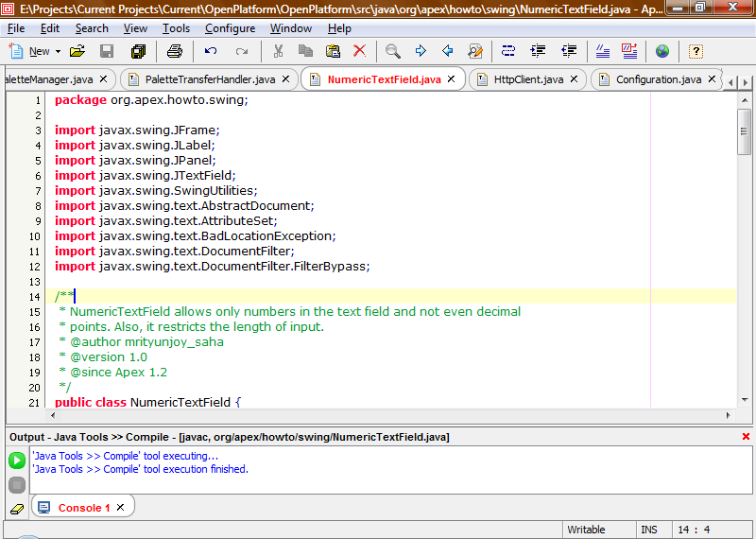
Task: Open the Tools menu
Action: pyautogui.click(x=176, y=28)
